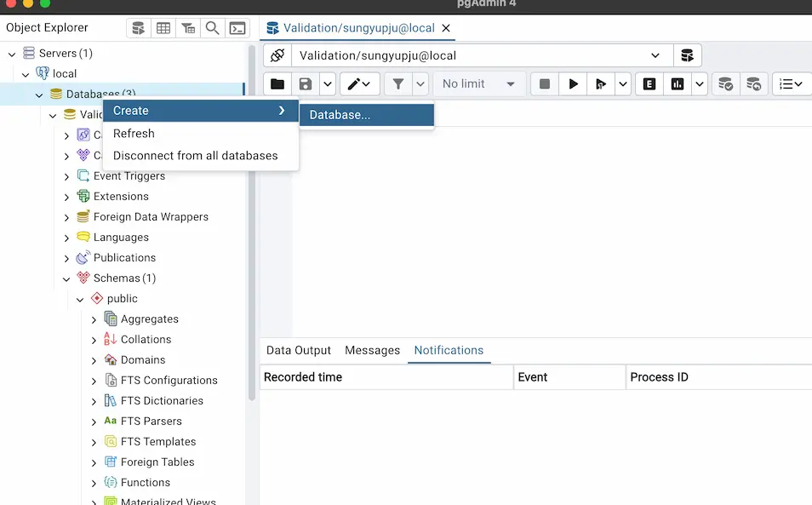Select Foreign Tables tree item
The width and height of the screenshot is (812, 505).
157,462
